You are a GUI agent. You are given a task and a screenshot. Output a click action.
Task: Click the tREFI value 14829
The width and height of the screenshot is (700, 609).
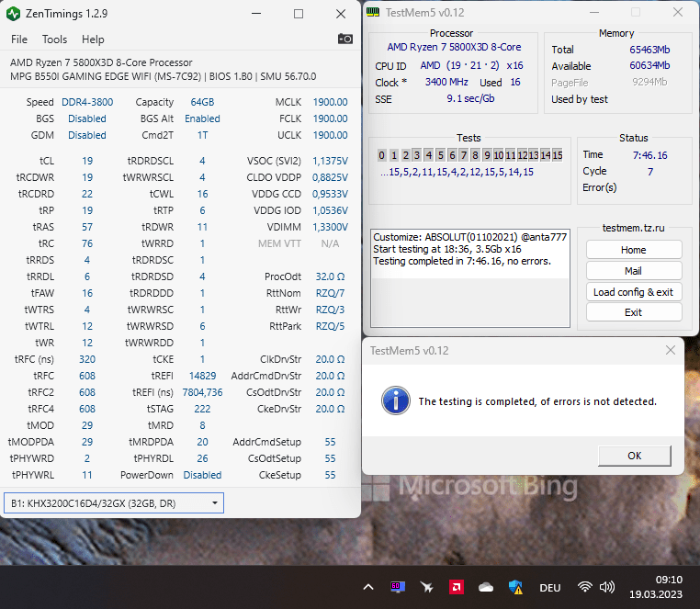202,376
